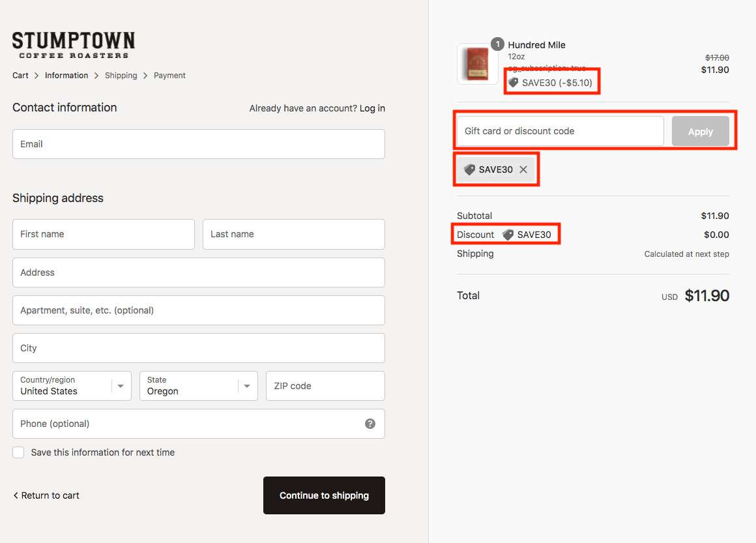Go to Cart breadcrumb
This screenshot has width=756, height=543.
pyautogui.click(x=20, y=75)
